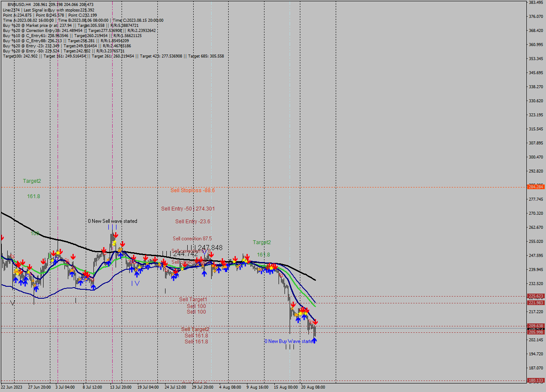546x392 pixels.
Task: Click the BNBUSD,H4 chart title text
Action: [20, 4]
